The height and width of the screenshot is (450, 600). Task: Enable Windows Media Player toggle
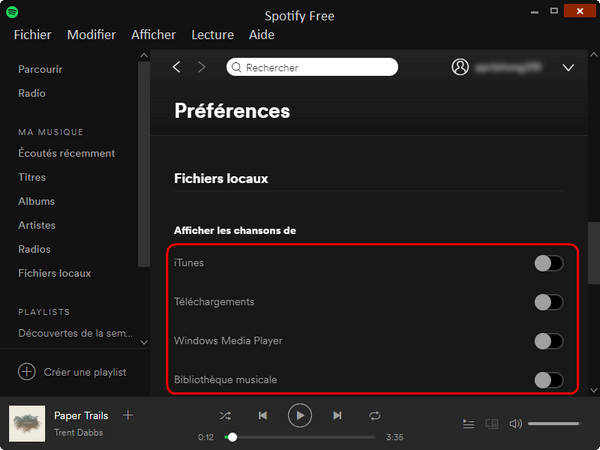tap(549, 341)
